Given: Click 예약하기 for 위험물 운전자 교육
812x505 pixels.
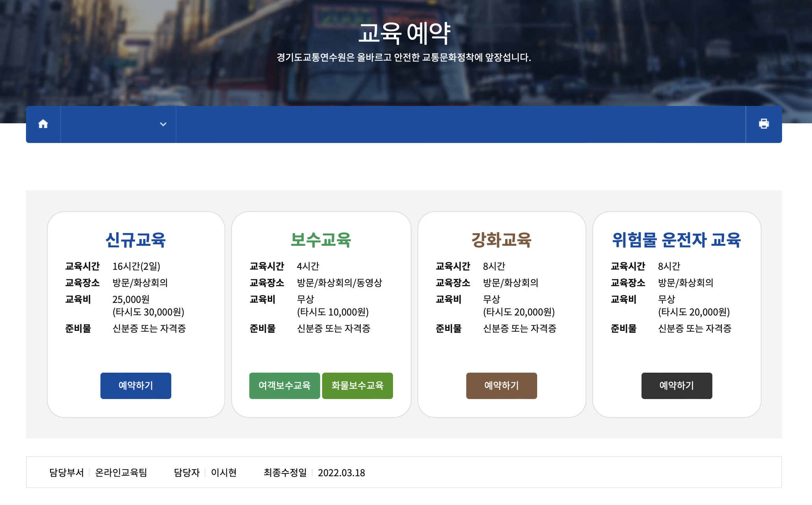Looking at the screenshot, I should pos(677,386).
